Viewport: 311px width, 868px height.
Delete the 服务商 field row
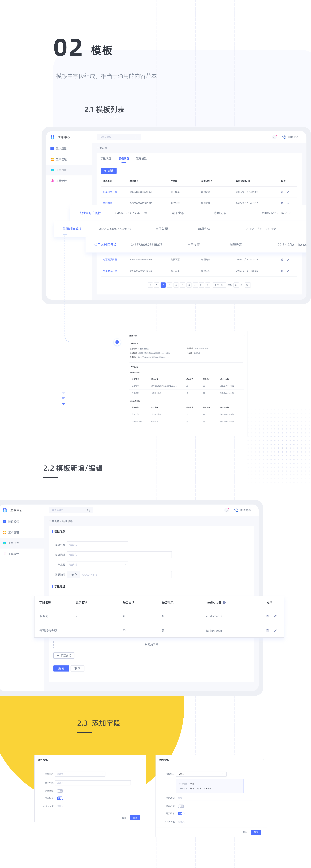pos(268,616)
